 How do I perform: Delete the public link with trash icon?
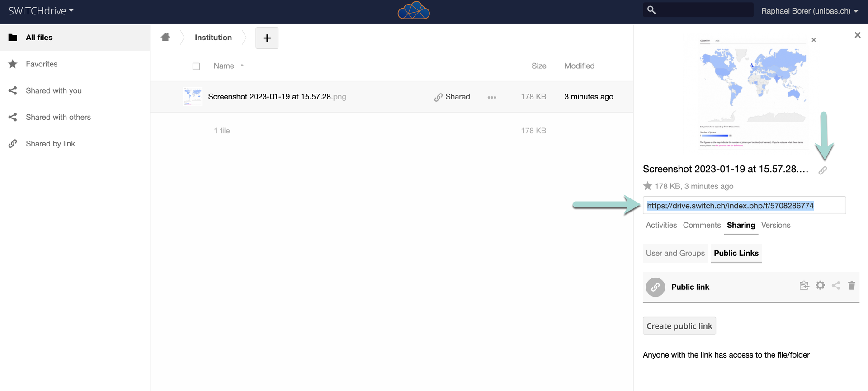tap(851, 285)
